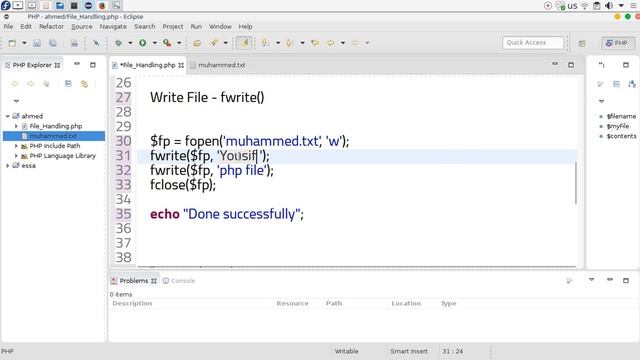Click the External Tools run icon
This screenshot has width=640, height=360.
coord(167,43)
